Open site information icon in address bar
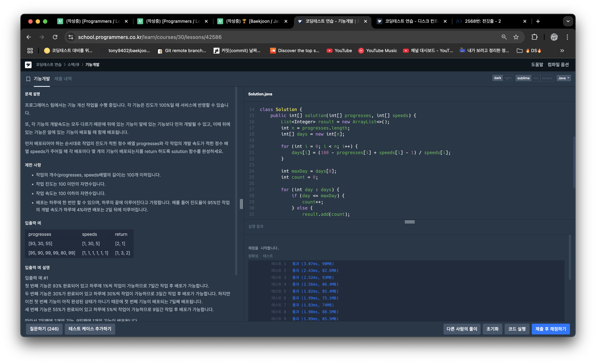This screenshot has width=596, height=364. point(71,37)
